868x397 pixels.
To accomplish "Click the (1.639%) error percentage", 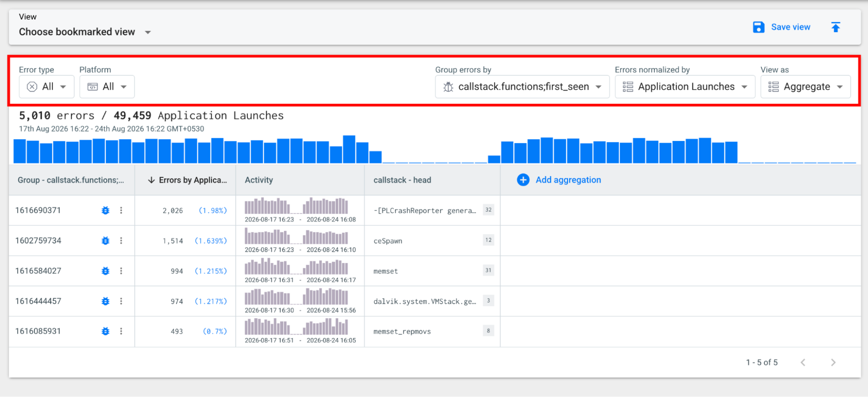I will [x=211, y=241].
